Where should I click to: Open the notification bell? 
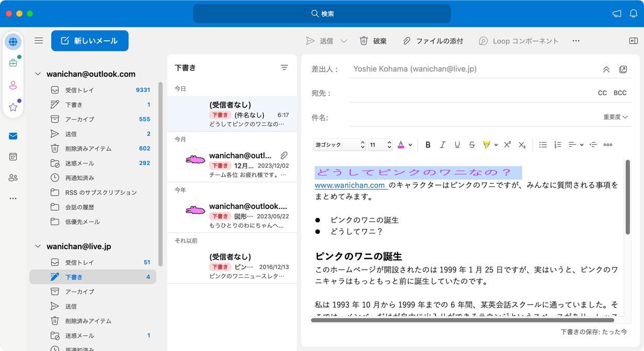[633, 14]
